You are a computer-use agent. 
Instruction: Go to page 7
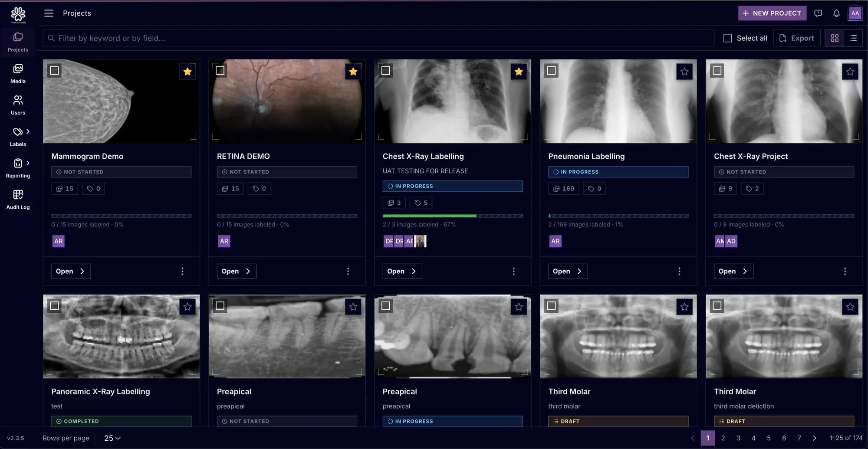[x=799, y=438]
